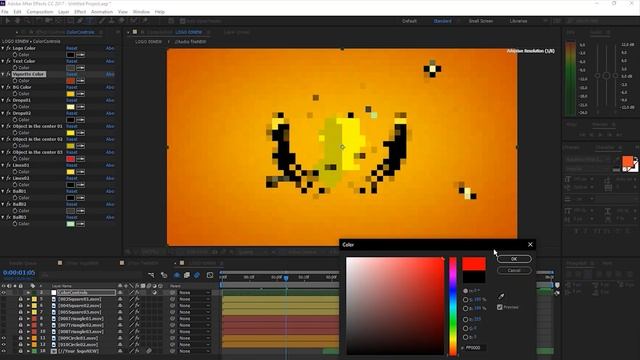640x360 pixels.
Task: Open the File menu
Action: pos(5,12)
